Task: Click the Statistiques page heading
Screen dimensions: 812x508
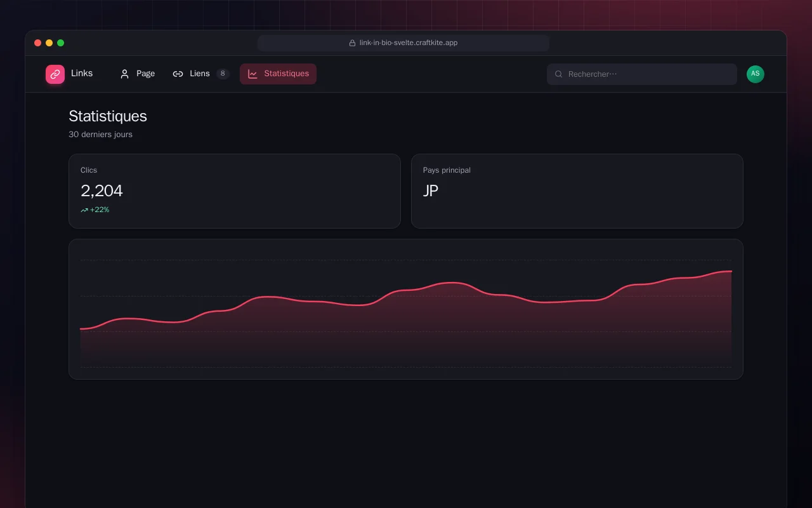Action: click(108, 116)
